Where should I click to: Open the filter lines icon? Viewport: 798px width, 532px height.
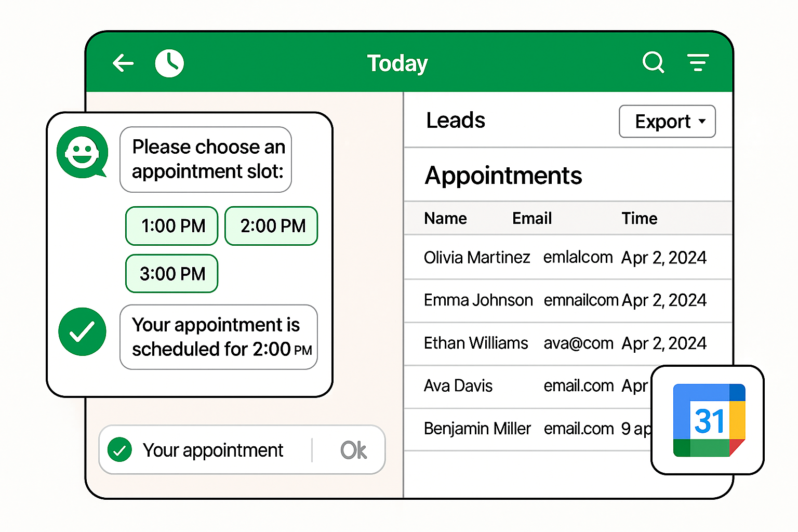tap(698, 62)
